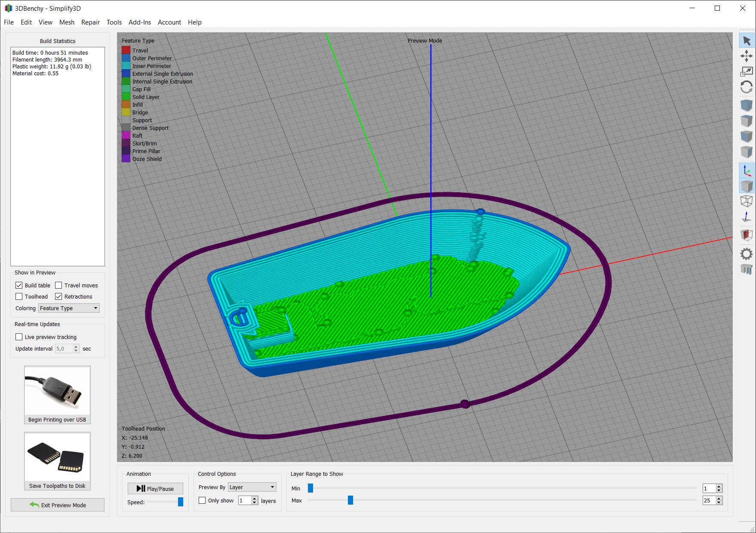
Task: Increase the Update interval value
Action: [76, 346]
